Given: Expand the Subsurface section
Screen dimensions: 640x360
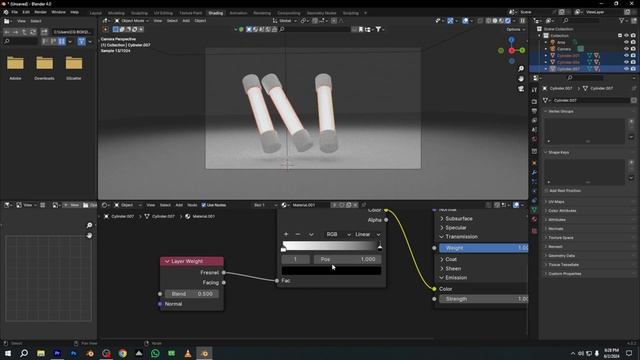Looking at the screenshot, I should pyautogui.click(x=456, y=219).
